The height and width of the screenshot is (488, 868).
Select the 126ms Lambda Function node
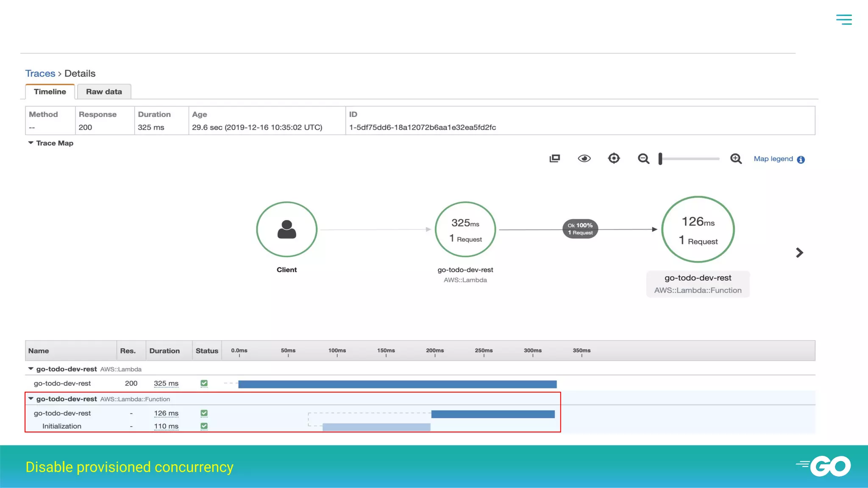tap(698, 229)
